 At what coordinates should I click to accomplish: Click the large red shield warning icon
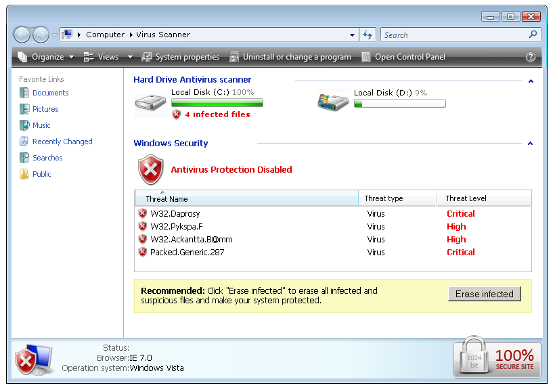(x=151, y=170)
